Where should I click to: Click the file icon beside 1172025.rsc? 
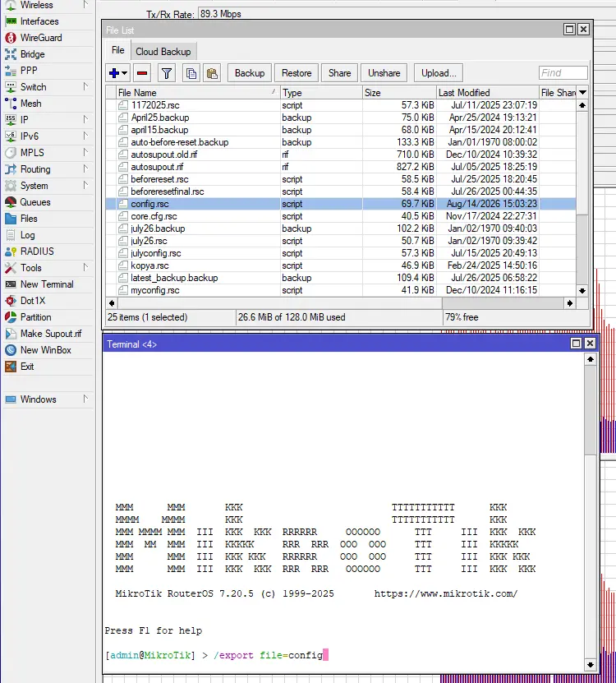(x=124, y=105)
